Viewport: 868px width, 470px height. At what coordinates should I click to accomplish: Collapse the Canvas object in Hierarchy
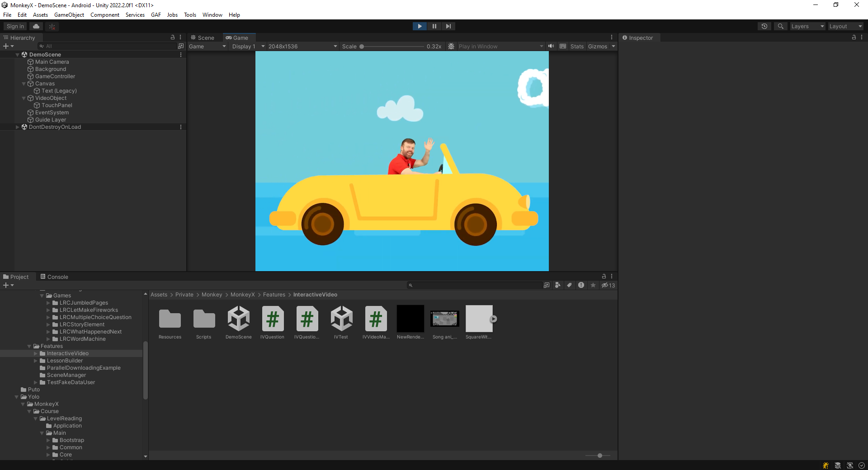coord(24,84)
